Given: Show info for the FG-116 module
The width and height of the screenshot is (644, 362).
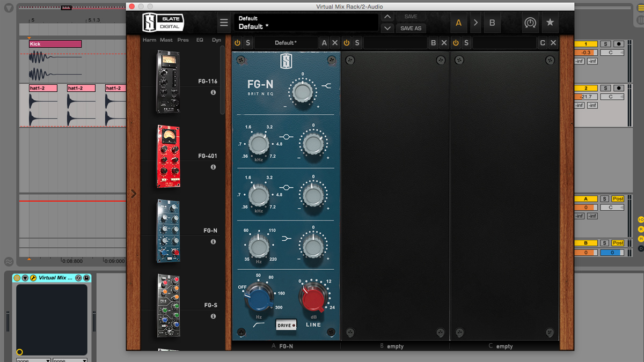Looking at the screenshot, I should [x=213, y=93].
